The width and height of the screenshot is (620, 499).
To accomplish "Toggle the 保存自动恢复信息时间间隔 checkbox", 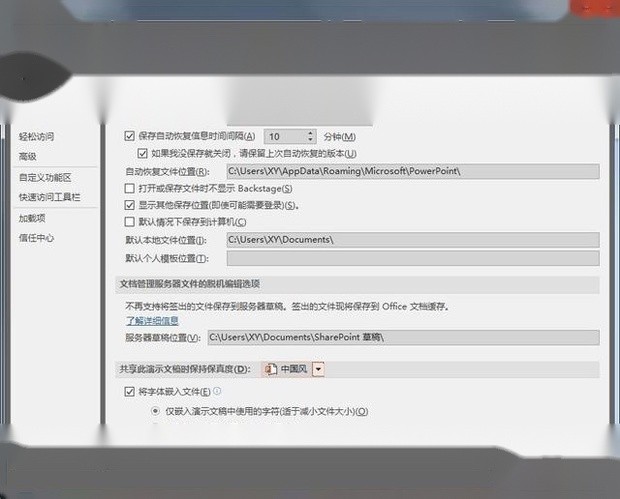I will (129, 136).
